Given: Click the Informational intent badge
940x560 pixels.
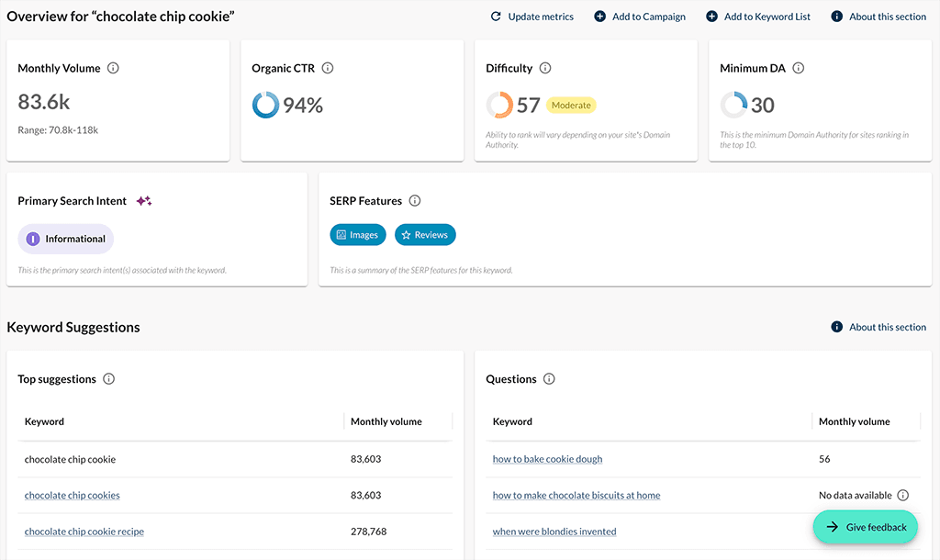Looking at the screenshot, I should click(x=65, y=239).
